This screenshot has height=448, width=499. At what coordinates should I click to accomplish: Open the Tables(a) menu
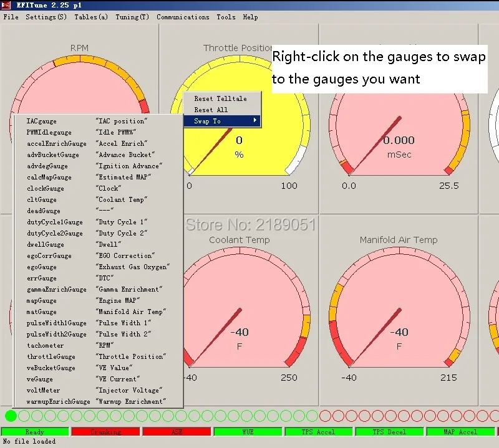click(x=91, y=17)
